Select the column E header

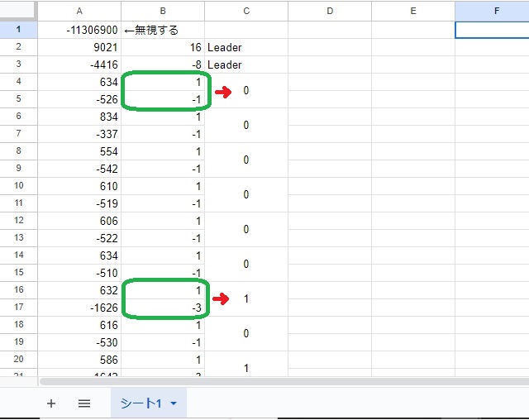(413, 11)
